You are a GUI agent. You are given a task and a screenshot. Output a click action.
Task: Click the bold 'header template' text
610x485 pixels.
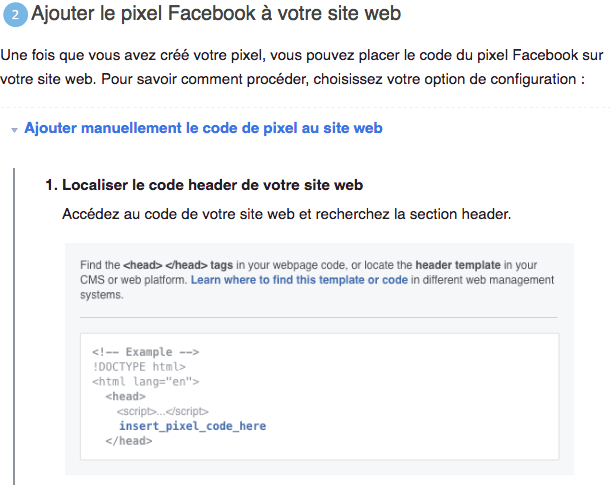pos(456,264)
